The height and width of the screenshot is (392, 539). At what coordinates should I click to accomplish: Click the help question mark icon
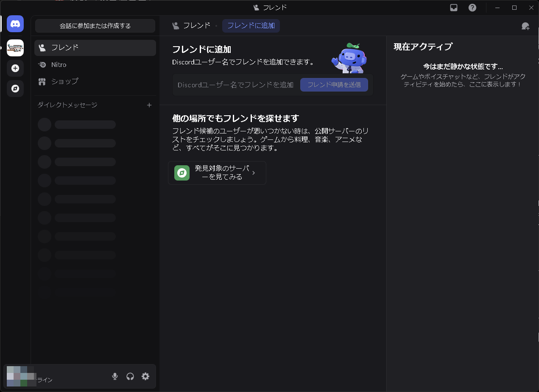point(472,7)
